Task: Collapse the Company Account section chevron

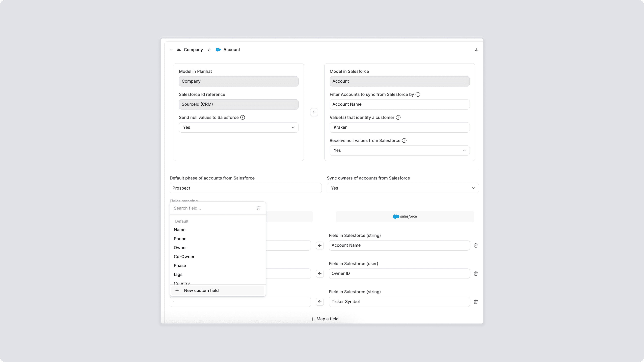Action: 171,50
